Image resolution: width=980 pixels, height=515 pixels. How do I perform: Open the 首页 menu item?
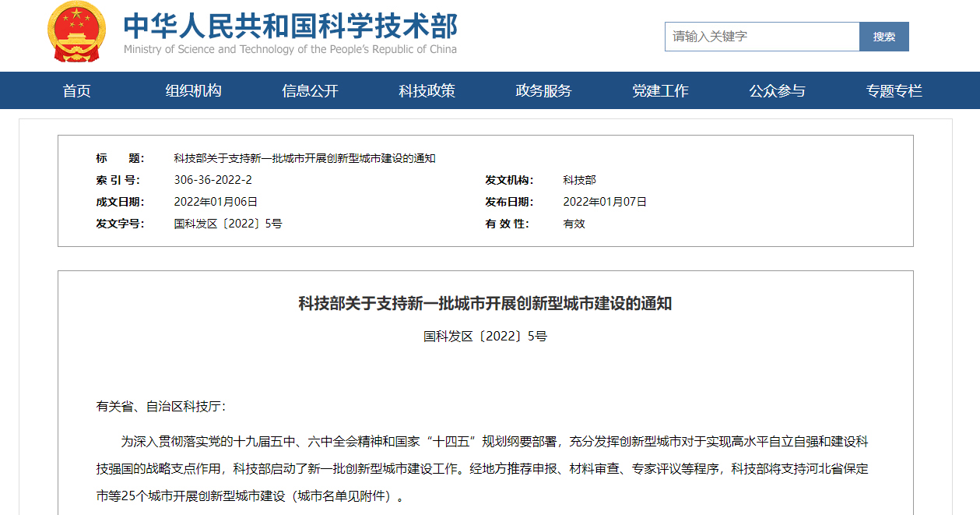pos(77,90)
